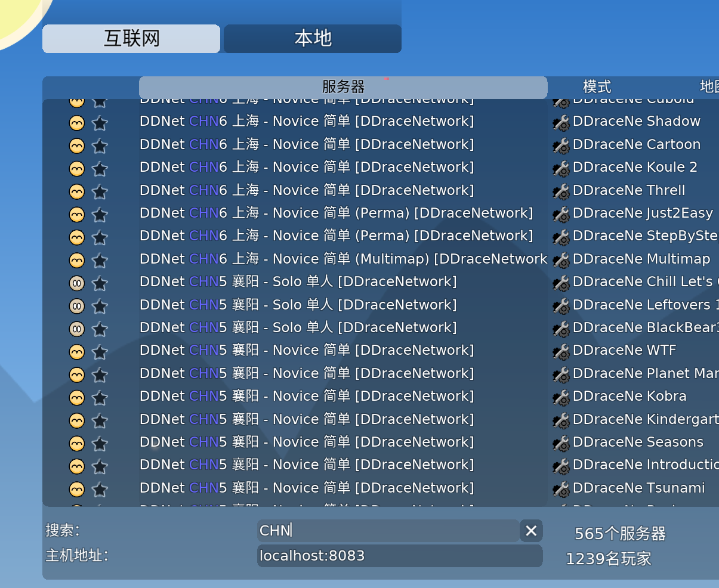Star the server running the StepBySte map
This screenshot has height=588, width=719.
coord(100,237)
